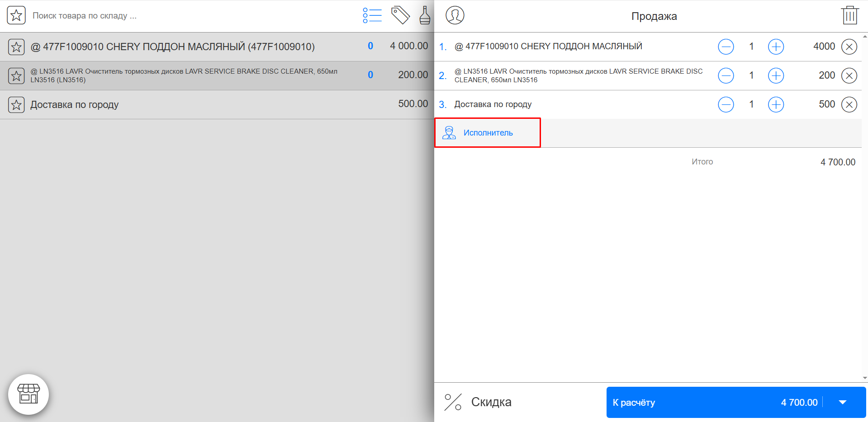Click the percent discount icon
Screen dimensions: 868x422
tap(453, 402)
